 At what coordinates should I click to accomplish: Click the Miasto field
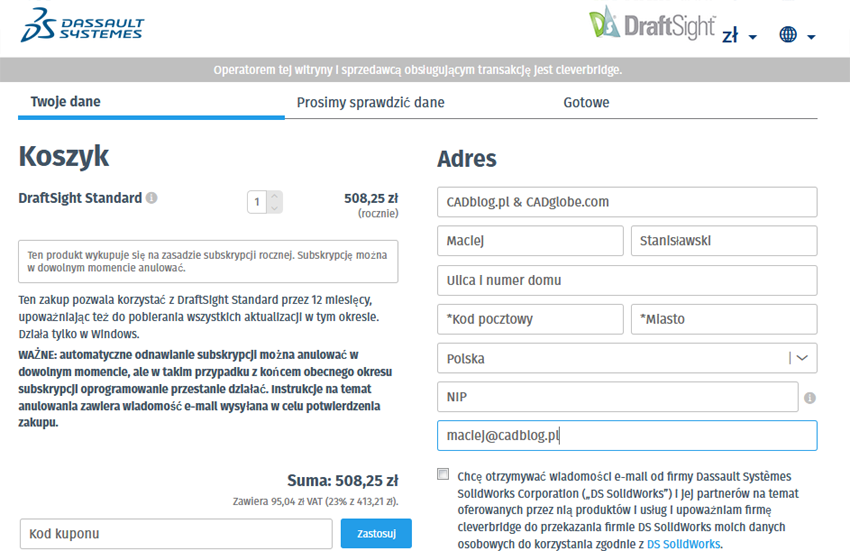coord(724,319)
